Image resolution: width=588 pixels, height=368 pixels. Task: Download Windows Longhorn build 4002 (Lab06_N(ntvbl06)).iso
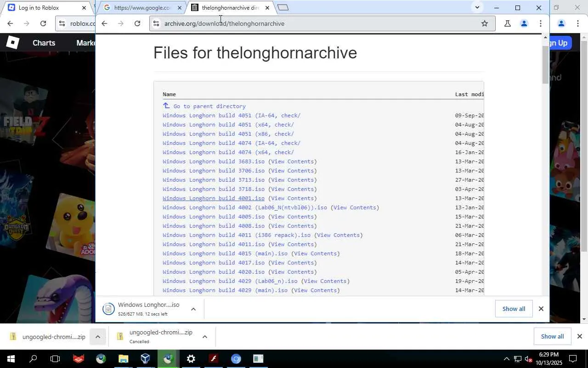tap(245, 207)
